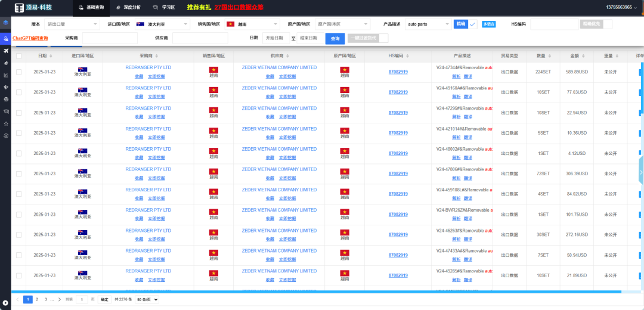Viewport: 644px width, 310px height.
Task: Open the 版本 dropdown showing 进出口版
Action: [72, 24]
